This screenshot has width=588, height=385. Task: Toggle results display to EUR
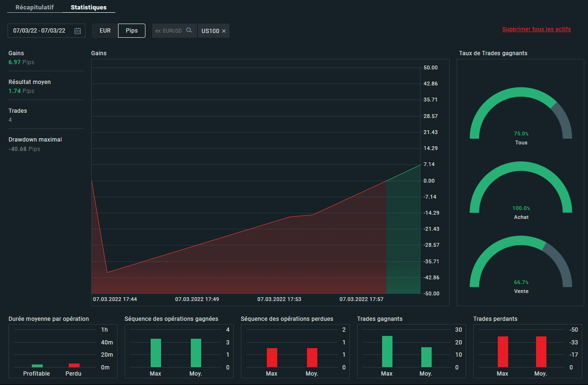pyautogui.click(x=105, y=31)
